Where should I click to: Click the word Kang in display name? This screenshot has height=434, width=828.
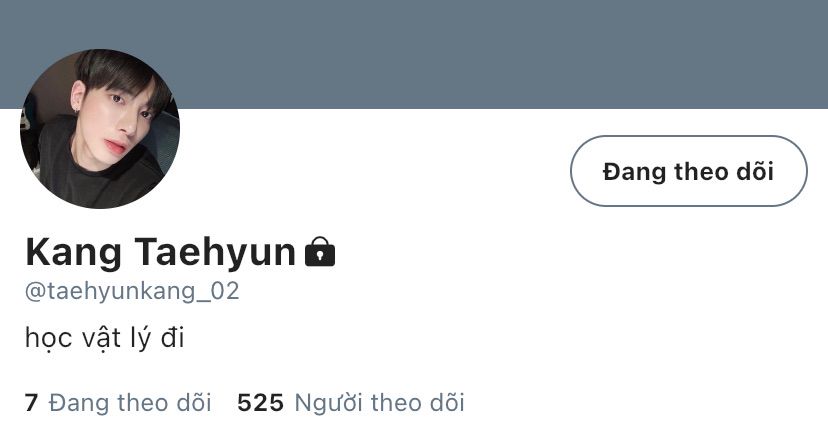pyautogui.click(x=73, y=252)
